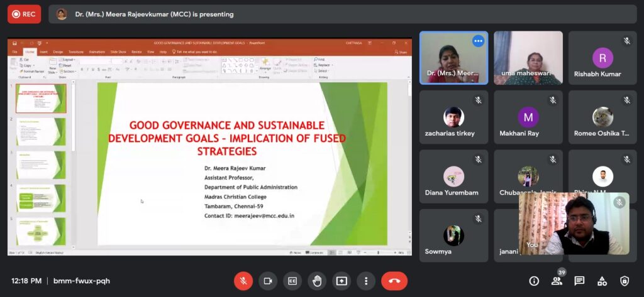Screen dimensions: 644x297
Task: Click the muted mic icon on Romee Oshika's tile
Action: pos(627,100)
